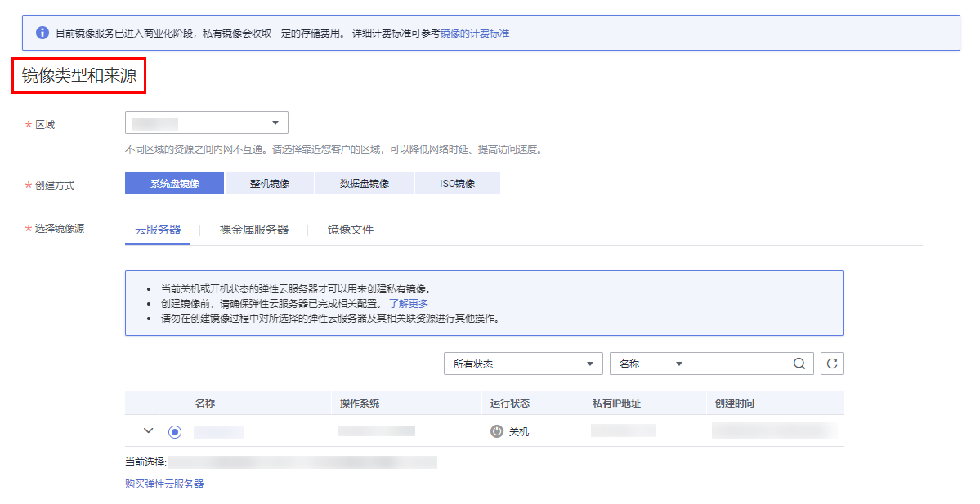Select 系统盘镜像 creation method

click(174, 183)
